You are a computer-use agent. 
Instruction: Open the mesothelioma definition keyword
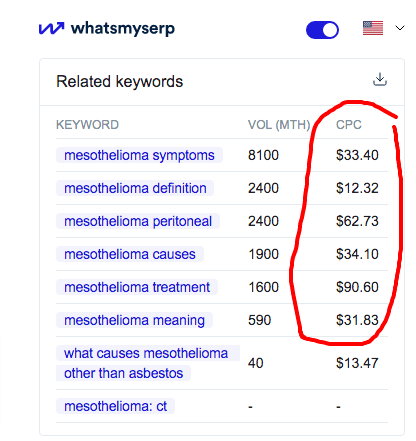click(x=135, y=188)
